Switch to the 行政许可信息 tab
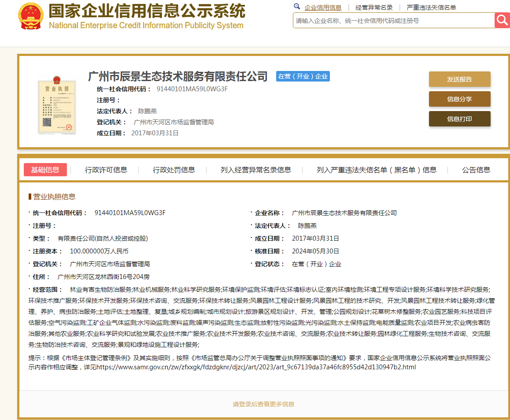The image size is (510, 420). pos(106,170)
